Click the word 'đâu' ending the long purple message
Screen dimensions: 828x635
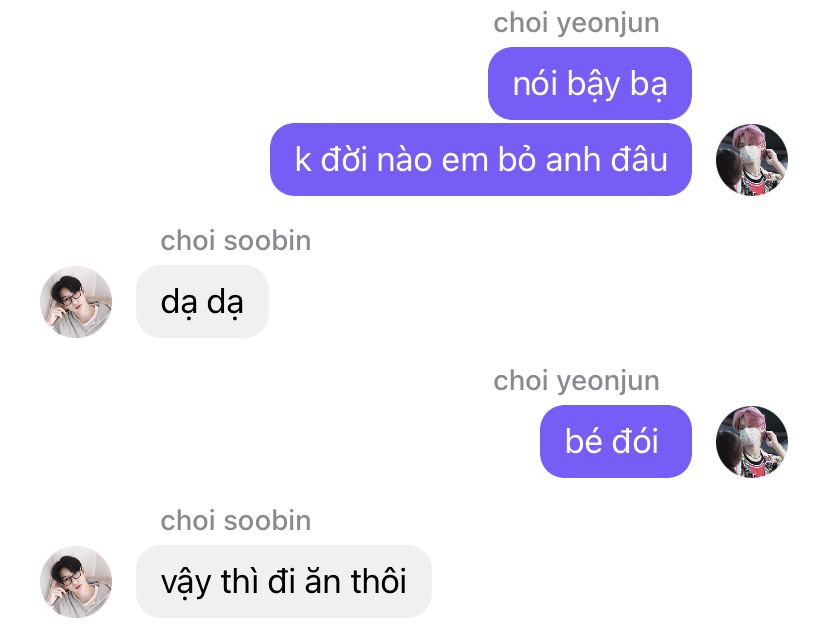click(639, 158)
